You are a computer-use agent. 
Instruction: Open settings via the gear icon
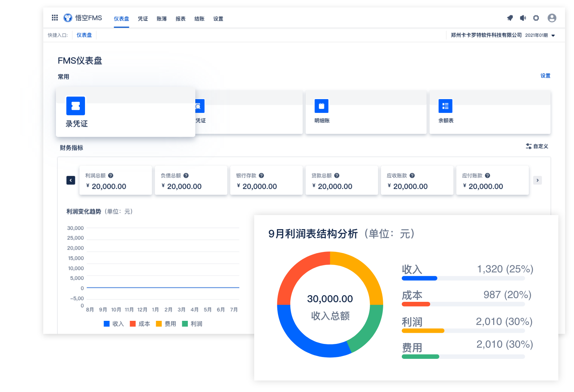click(536, 18)
